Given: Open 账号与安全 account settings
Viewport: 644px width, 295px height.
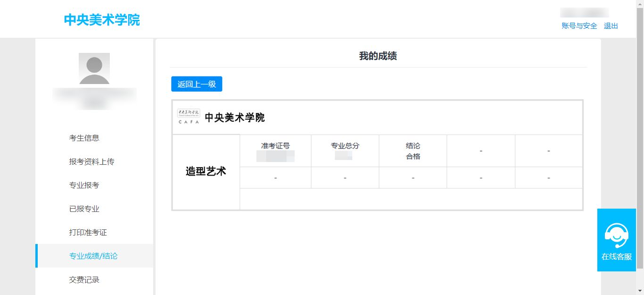Looking at the screenshot, I should 579,26.
